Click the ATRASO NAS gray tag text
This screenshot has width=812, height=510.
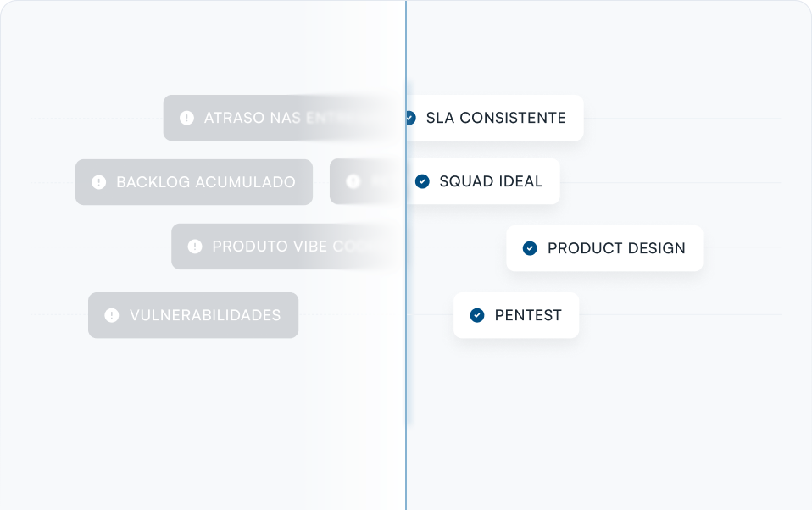pos(253,118)
